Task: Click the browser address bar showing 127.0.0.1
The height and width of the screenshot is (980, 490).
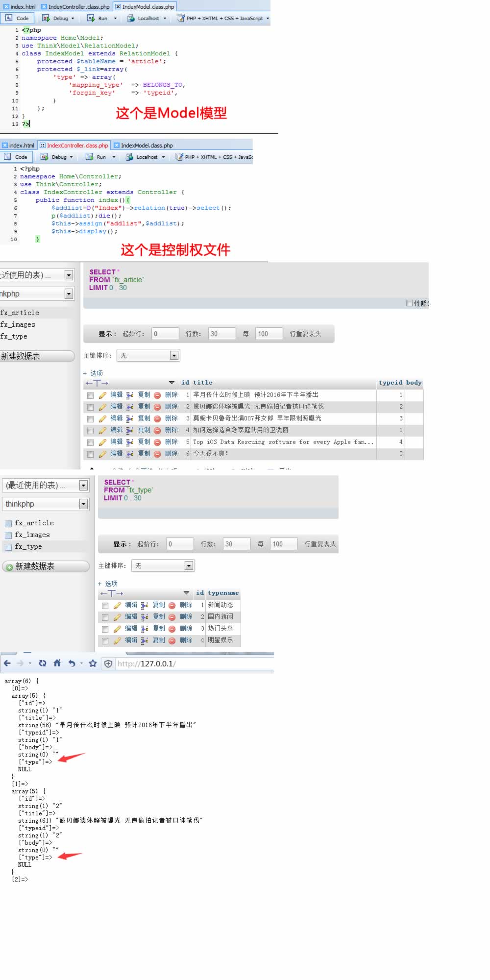Action: [x=191, y=663]
